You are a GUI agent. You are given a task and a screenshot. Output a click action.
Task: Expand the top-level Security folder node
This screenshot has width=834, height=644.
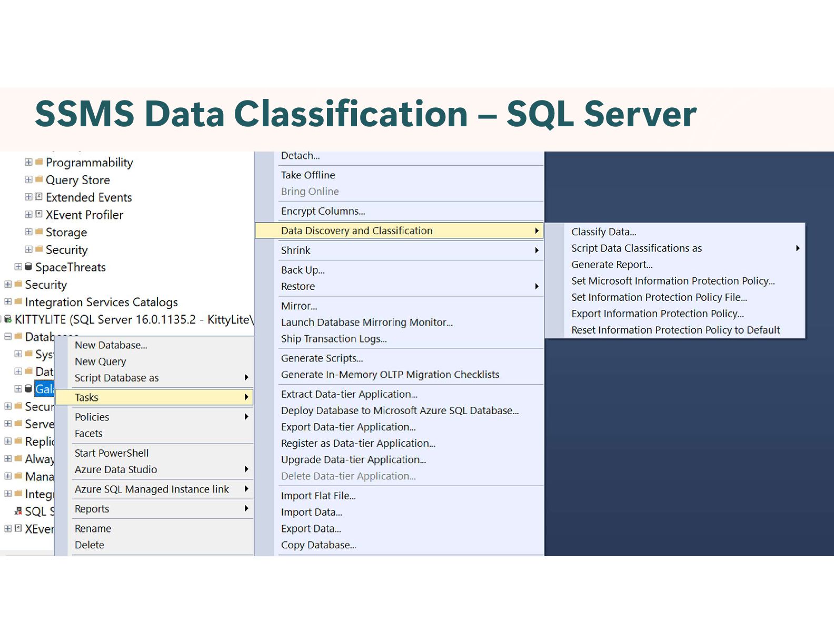pyautogui.click(x=8, y=284)
